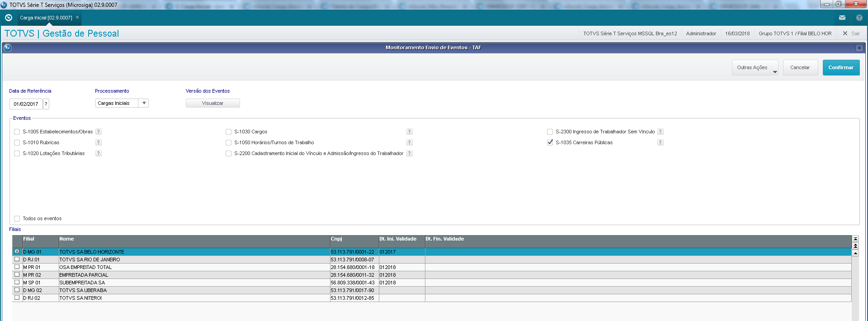Viewport: 868px width, 321px height.
Task: Open the help question mark icon
Action: coord(859,18)
